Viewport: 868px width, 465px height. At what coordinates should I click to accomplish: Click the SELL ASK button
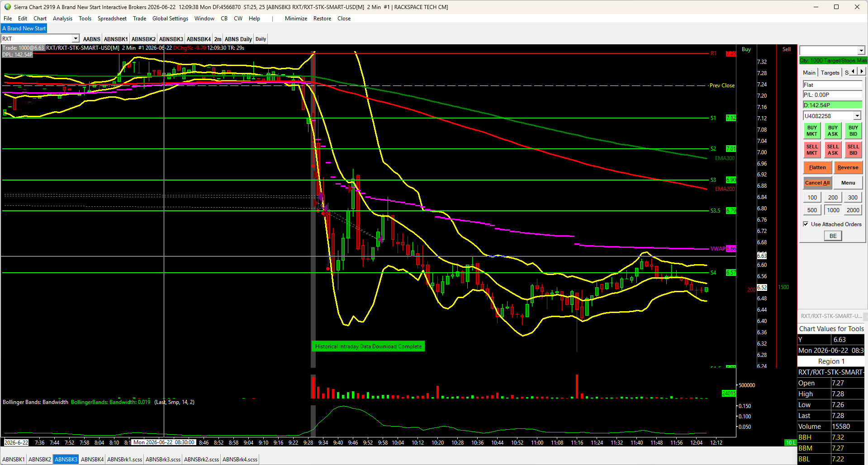point(833,150)
